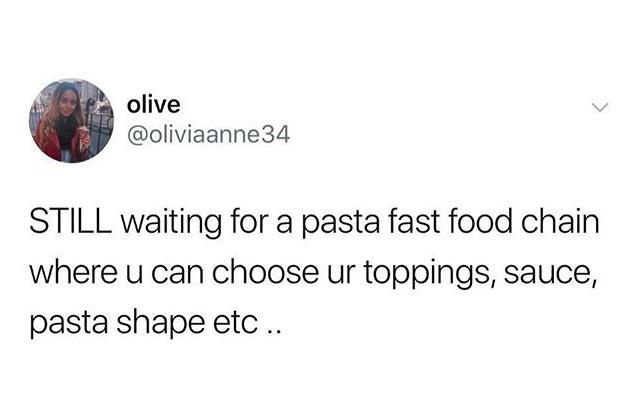Screen dimensions: 638x396
Task: Click the word "choose" in the tweet
Action: tap(265, 272)
